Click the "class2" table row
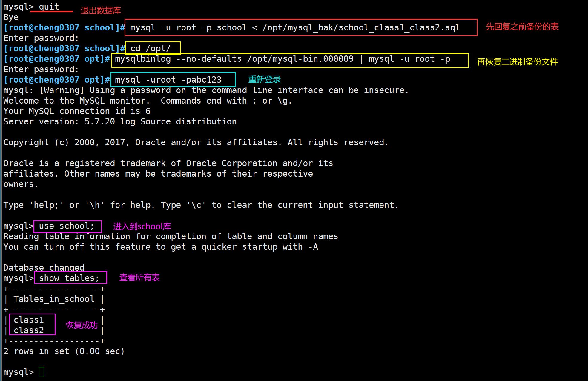Image resolution: width=588 pixels, height=381 pixels. coord(29,330)
